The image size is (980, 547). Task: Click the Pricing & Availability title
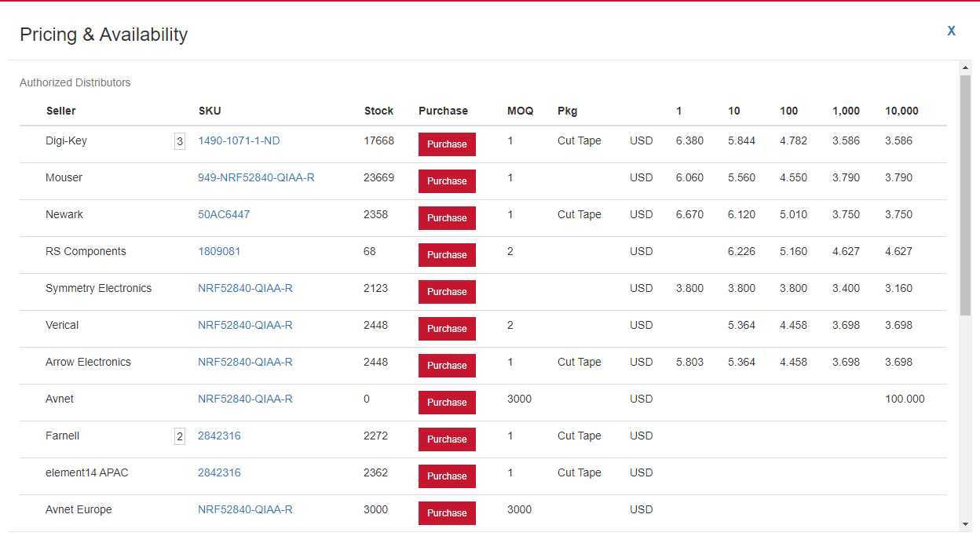(x=104, y=35)
